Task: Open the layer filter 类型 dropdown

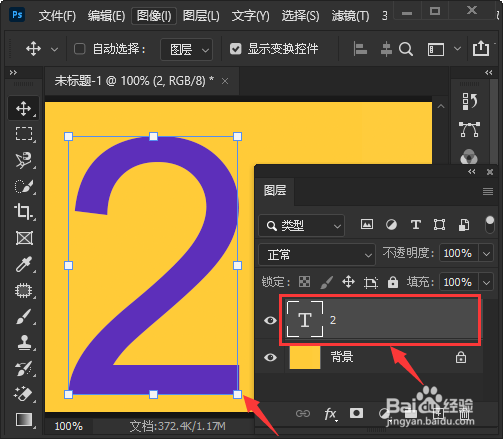Action: pos(301,226)
